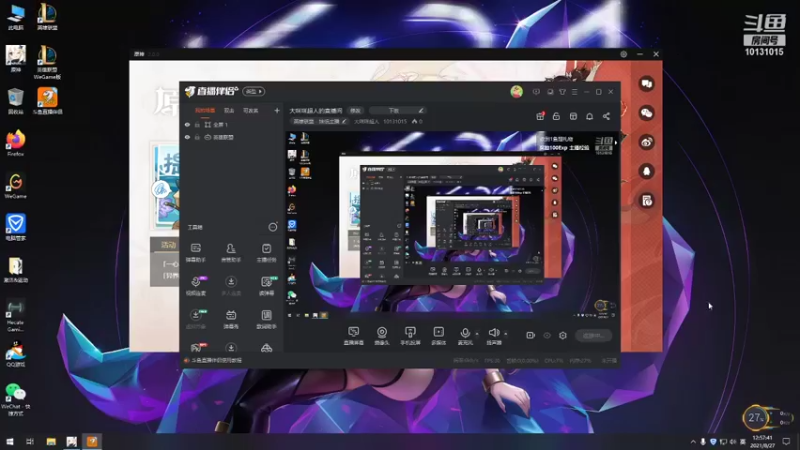Open the danmaku show TV-shaped tool
Viewport: 800px width, 450px height.
click(x=231, y=319)
